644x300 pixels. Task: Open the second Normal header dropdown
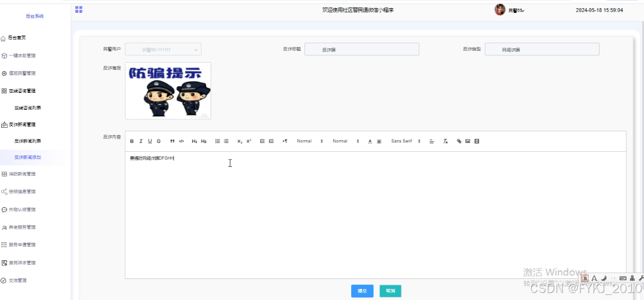346,141
